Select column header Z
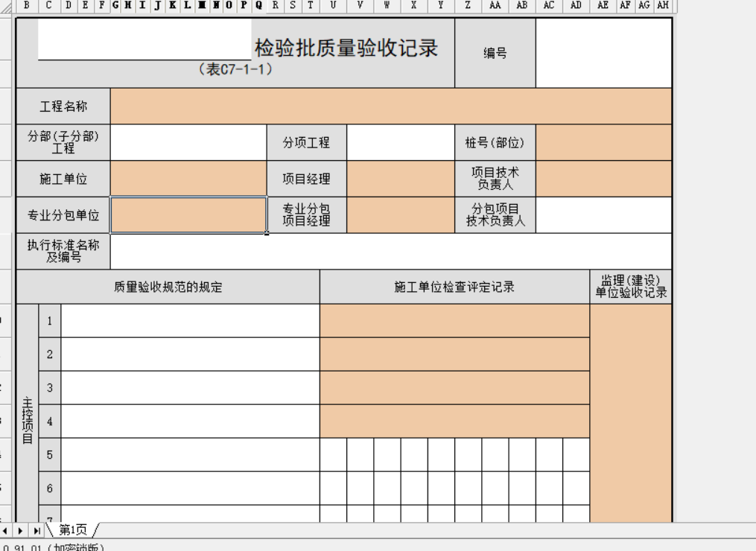The width and height of the screenshot is (756, 551). [468, 5]
